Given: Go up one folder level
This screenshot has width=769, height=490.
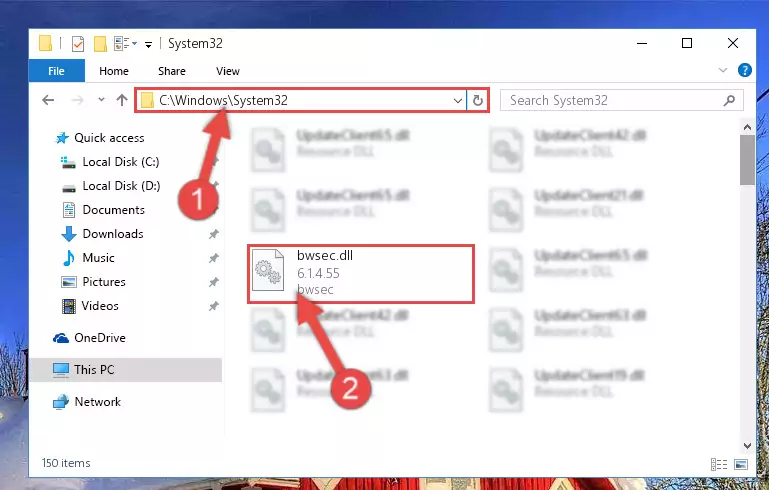Looking at the screenshot, I should click(x=122, y=100).
